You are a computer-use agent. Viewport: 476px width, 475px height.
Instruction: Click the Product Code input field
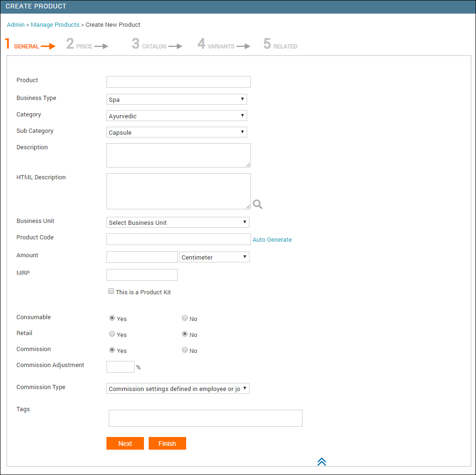179,239
